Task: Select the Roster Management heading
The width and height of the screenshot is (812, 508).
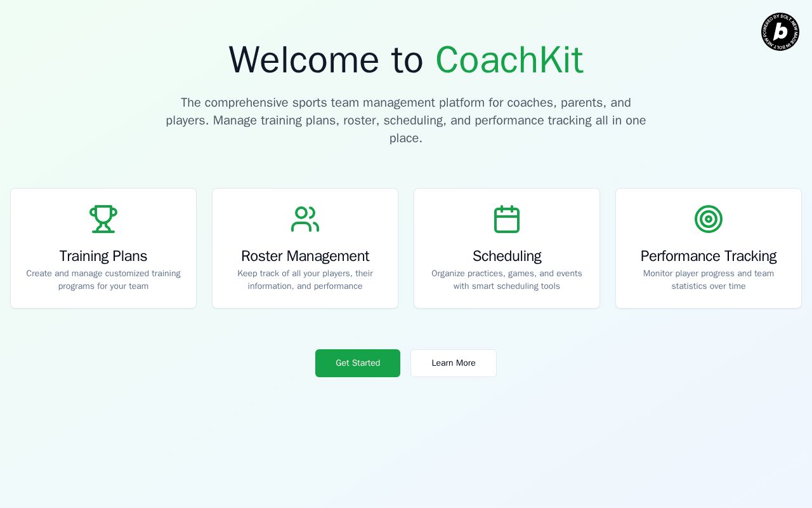Action: click(305, 256)
